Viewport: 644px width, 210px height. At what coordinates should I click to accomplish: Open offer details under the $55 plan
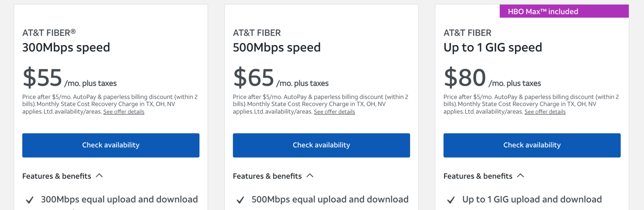pos(124,112)
